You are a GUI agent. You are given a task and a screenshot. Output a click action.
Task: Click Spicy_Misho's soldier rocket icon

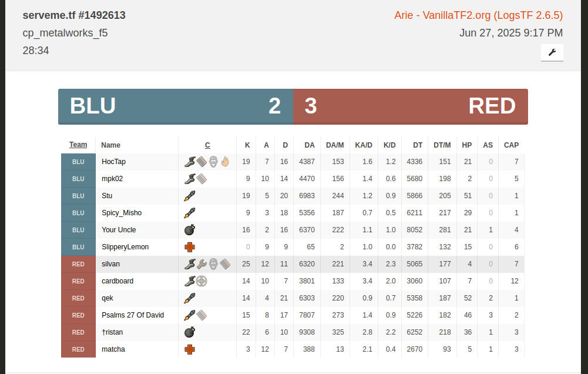[190, 213]
